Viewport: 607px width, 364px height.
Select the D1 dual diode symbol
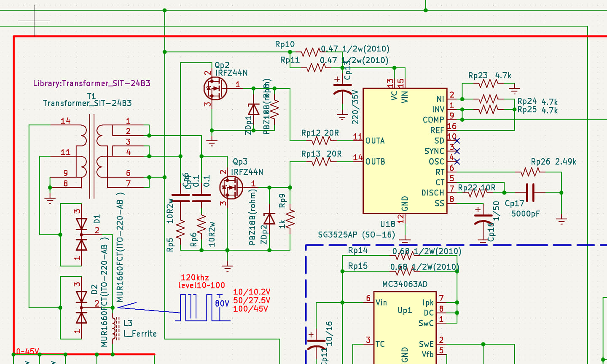pyautogui.click(x=81, y=235)
